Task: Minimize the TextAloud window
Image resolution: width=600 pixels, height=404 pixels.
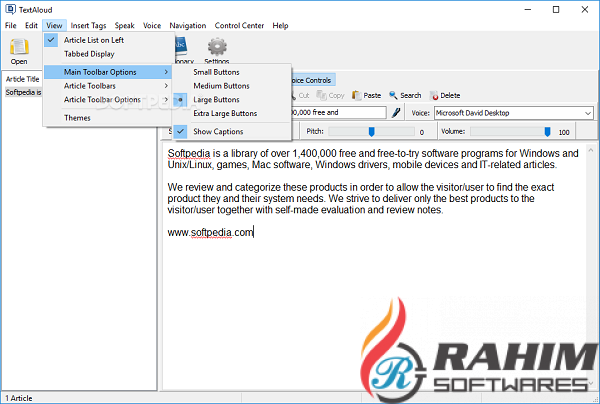Action: [528, 10]
